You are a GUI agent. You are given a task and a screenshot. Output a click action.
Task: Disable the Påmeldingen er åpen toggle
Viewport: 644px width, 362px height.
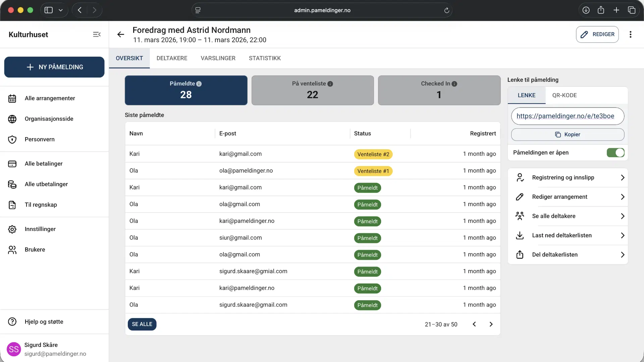pyautogui.click(x=615, y=153)
